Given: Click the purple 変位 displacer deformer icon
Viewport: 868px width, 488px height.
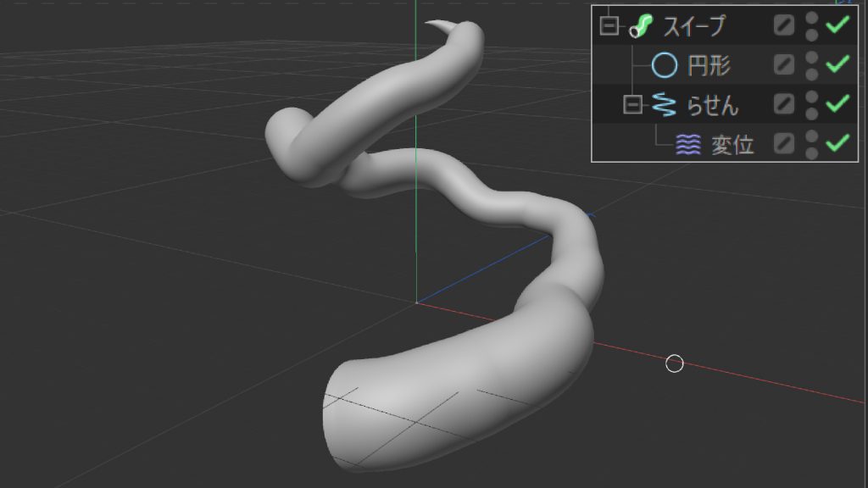Looking at the screenshot, I should tap(688, 144).
